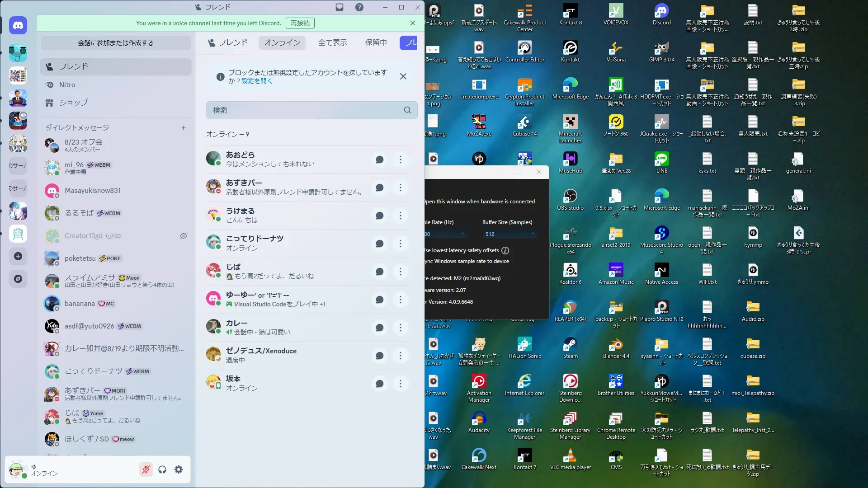The image size is (868, 488).
Task: Open more options for カレー friend row
Action: point(400,328)
